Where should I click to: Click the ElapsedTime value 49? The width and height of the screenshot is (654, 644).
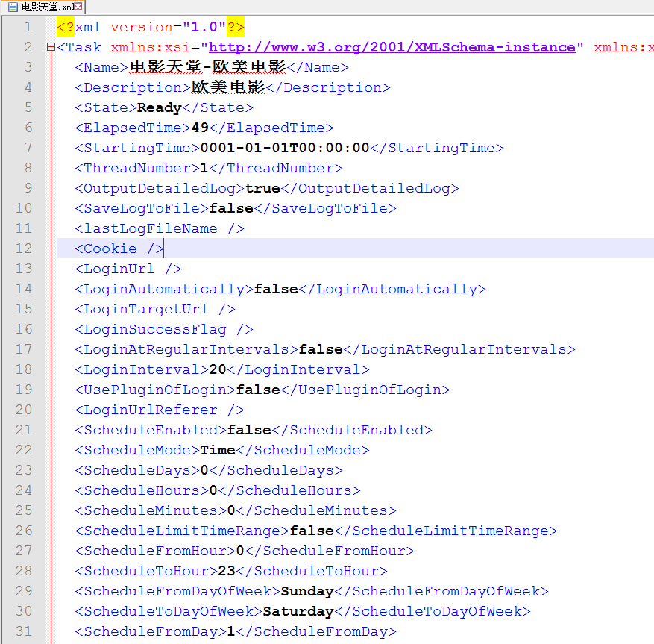coord(200,128)
